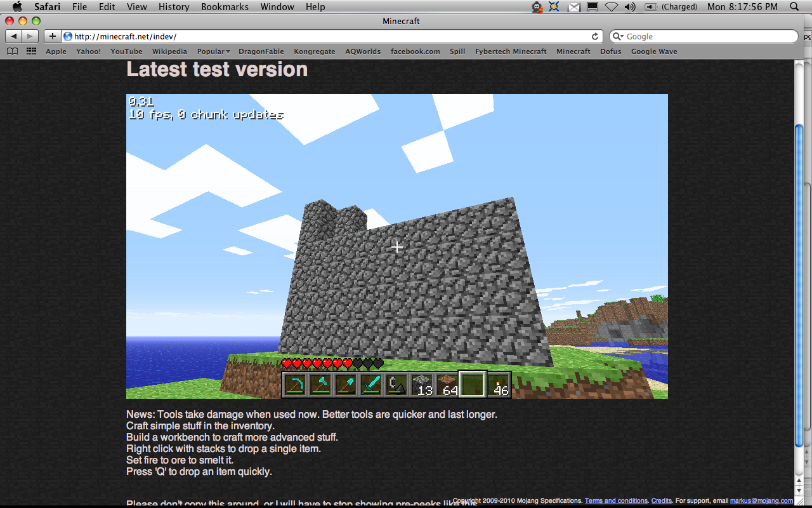The height and width of the screenshot is (508, 812).
Task: Open the facebook.com bookmark
Action: tap(415, 51)
